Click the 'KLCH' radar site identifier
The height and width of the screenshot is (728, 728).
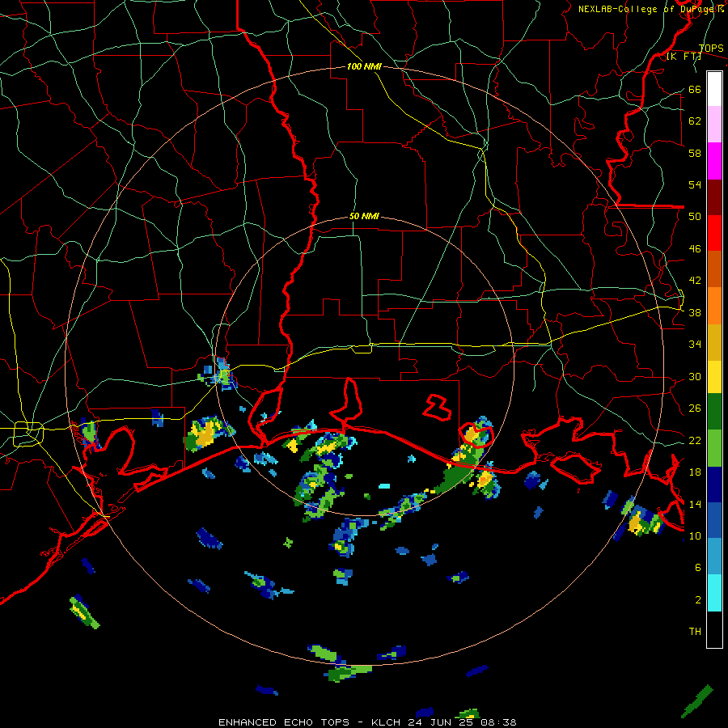pos(386,722)
